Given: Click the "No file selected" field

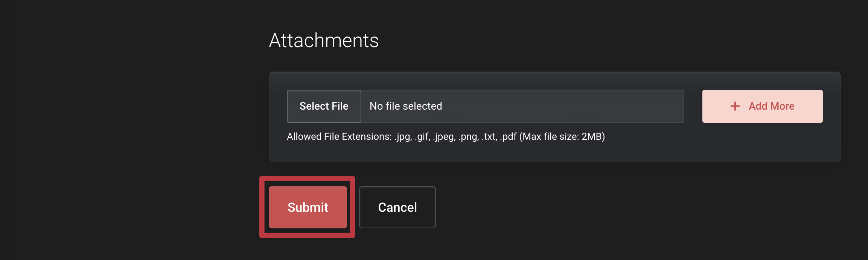Looking at the screenshot, I should [x=406, y=106].
